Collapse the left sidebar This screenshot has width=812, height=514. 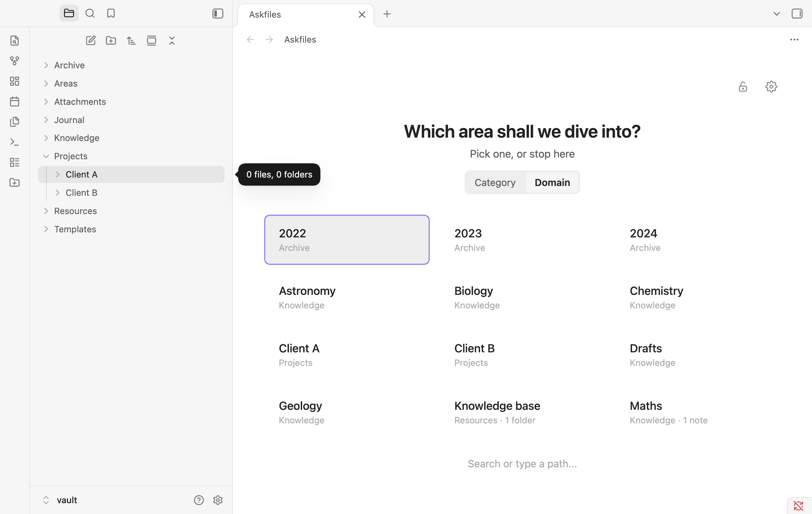click(x=218, y=14)
